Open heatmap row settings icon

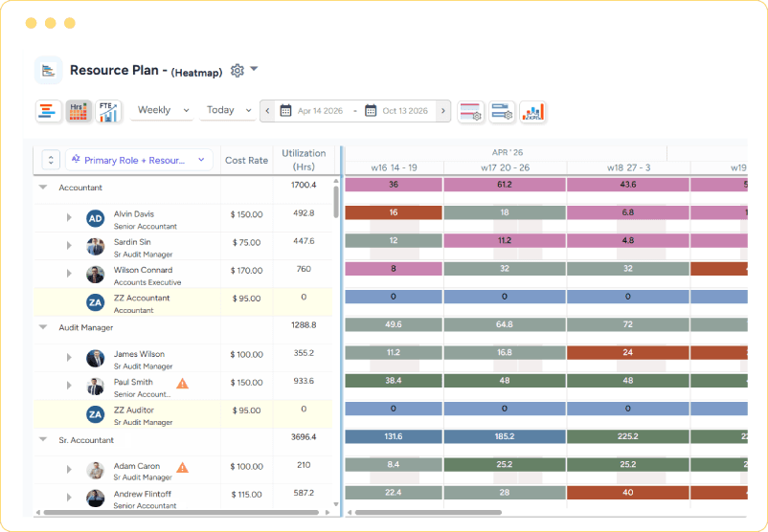coord(471,112)
